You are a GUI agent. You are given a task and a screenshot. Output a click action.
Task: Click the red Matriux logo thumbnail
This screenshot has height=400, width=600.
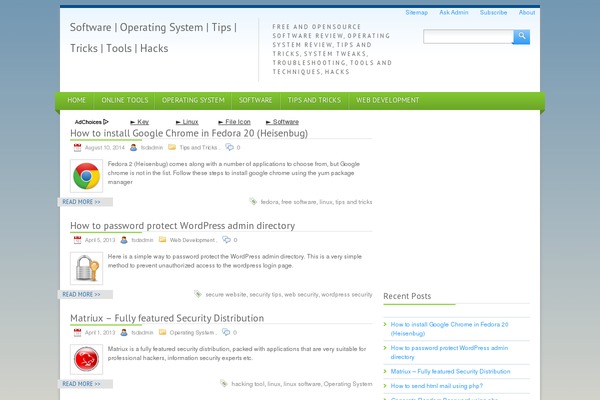click(x=86, y=359)
